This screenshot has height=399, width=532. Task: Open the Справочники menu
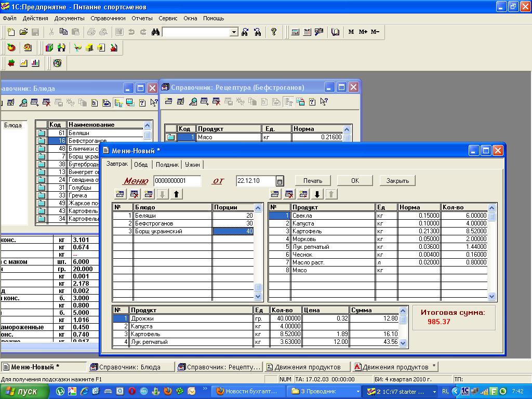pos(108,18)
